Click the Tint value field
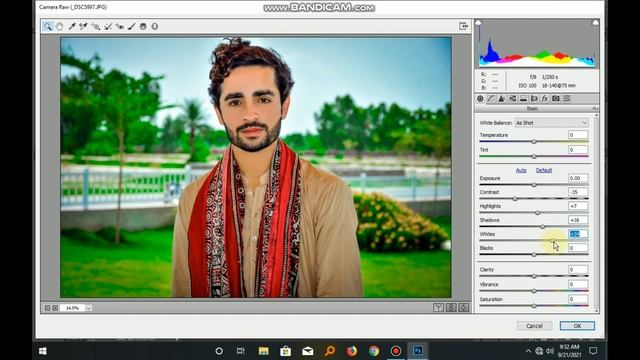640x360 pixels. [x=578, y=150]
